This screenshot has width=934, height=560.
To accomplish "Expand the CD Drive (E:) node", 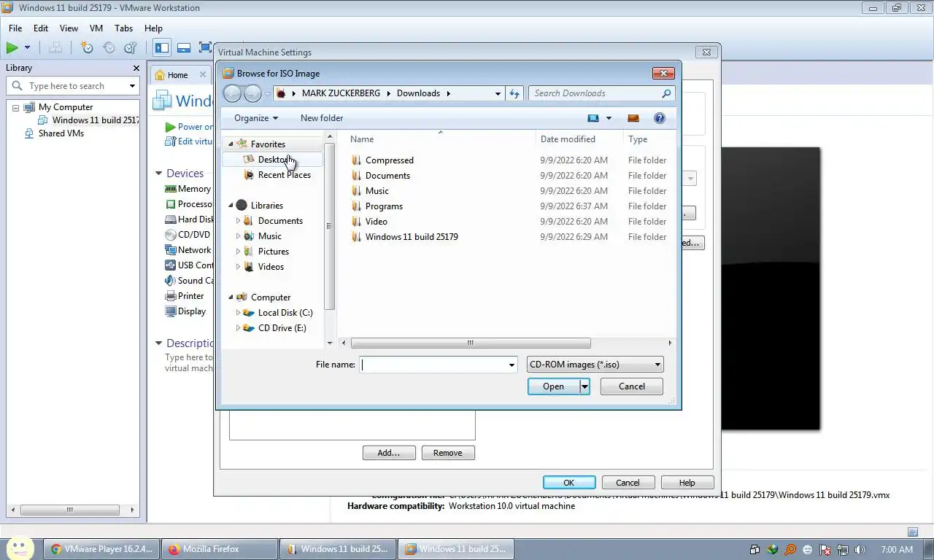I will pos(238,328).
